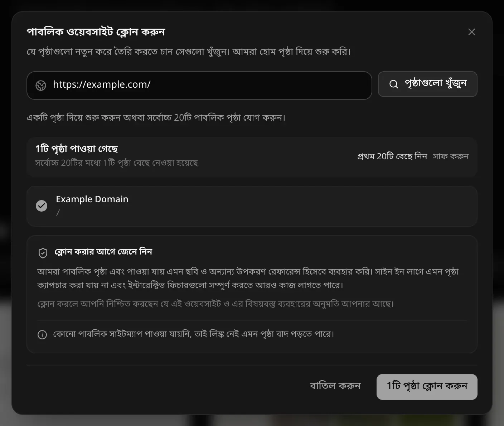The width and height of the screenshot is (504, 426).
Task: Close the clone public website dialog
Action: 471,32
